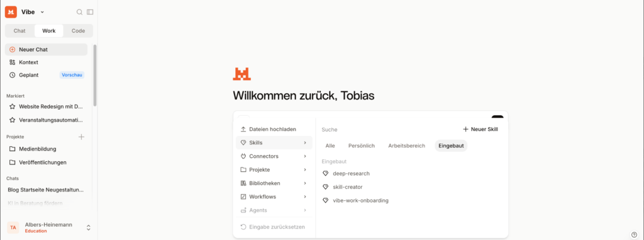Select Dateien hochladen from menu

pyautogui.click(x=274, y=129)
